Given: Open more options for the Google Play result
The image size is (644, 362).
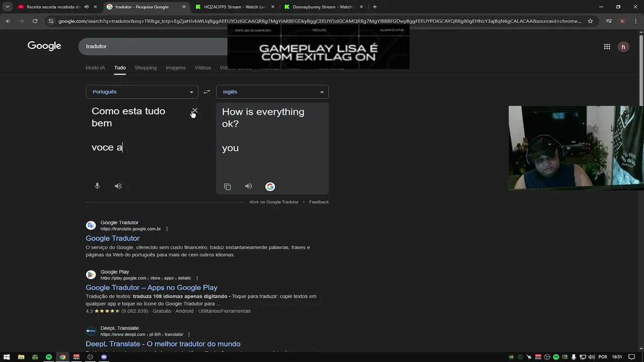Looking at the screenshot, I should pyautogui.click(x=197, y=278).
